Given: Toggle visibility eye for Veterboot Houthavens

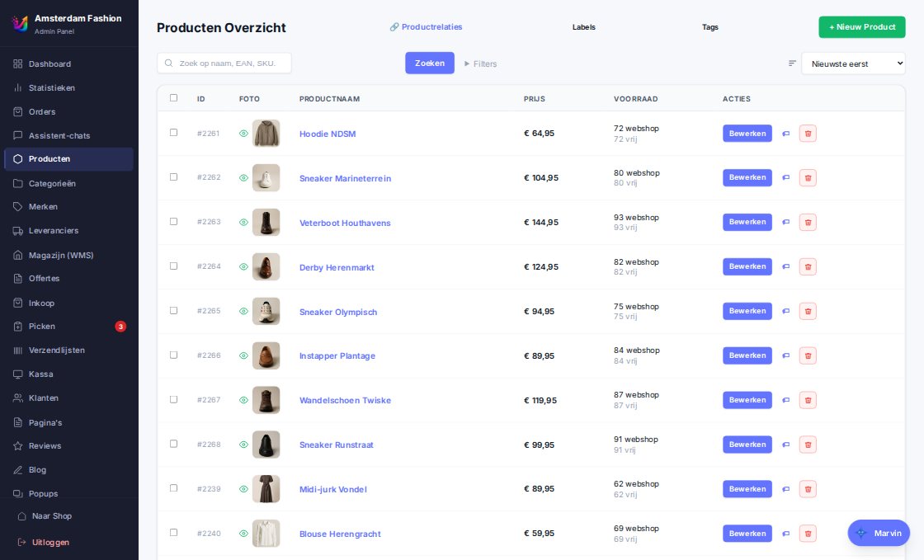Looking at the screenshot, I should pos(243,223).
